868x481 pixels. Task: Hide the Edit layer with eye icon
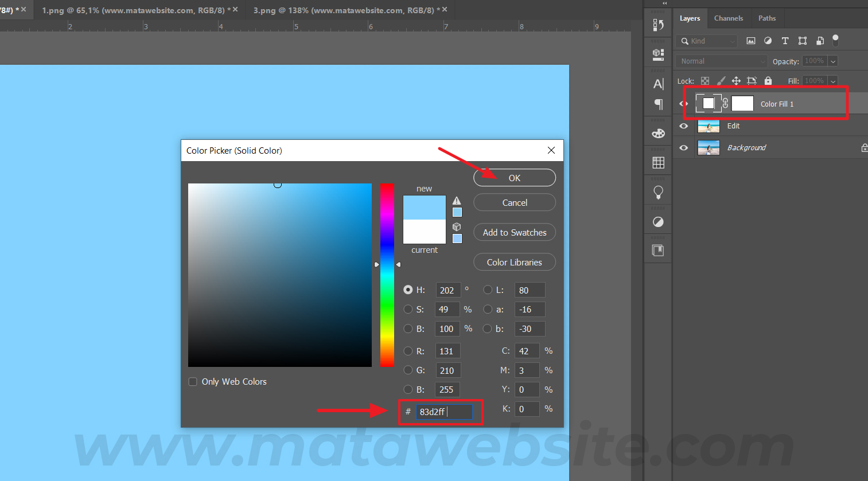683,126
